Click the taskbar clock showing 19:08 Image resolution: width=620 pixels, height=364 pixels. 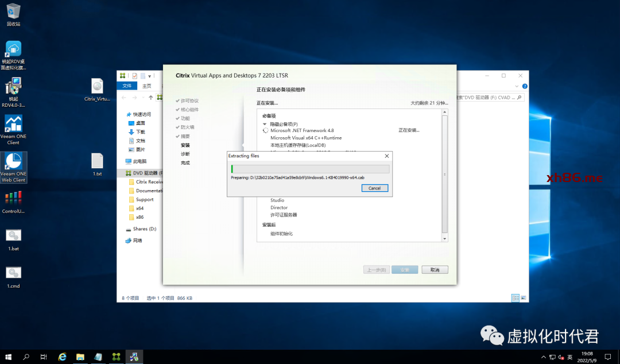[x=587, y=357]
